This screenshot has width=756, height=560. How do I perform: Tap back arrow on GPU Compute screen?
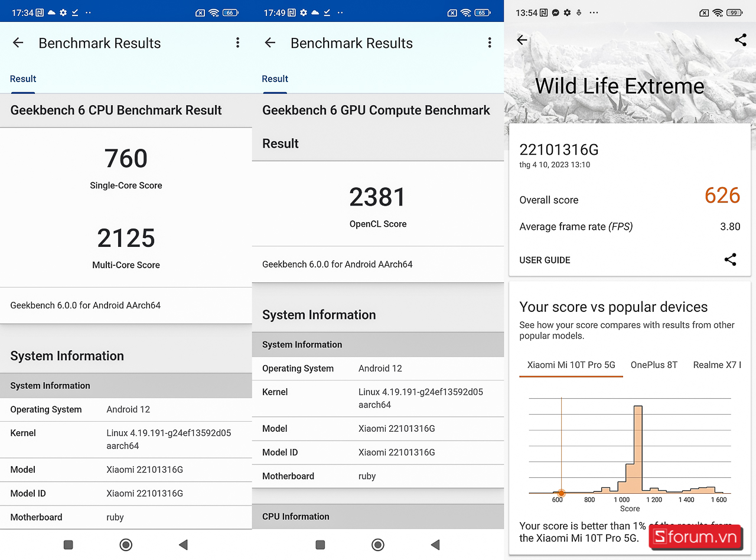270,43
